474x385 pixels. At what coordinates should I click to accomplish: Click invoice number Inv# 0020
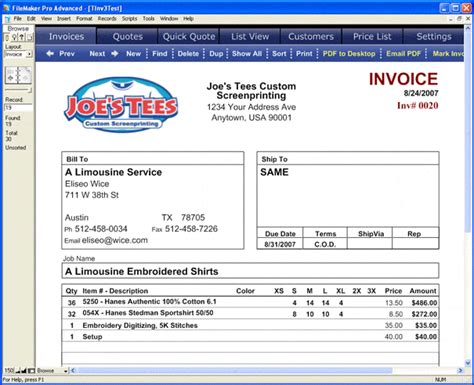[417, 106]
